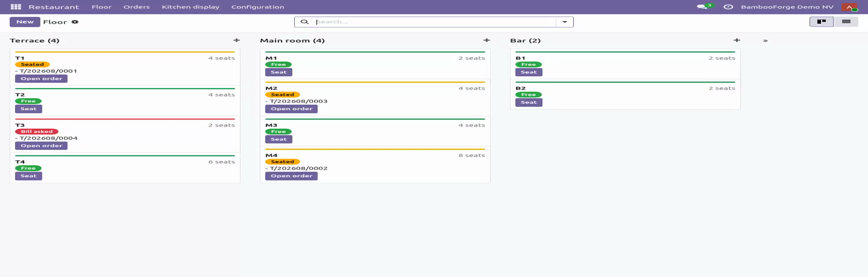Open the messages chat icon
The image size is (868, 277).
click(x=703, y=7)
